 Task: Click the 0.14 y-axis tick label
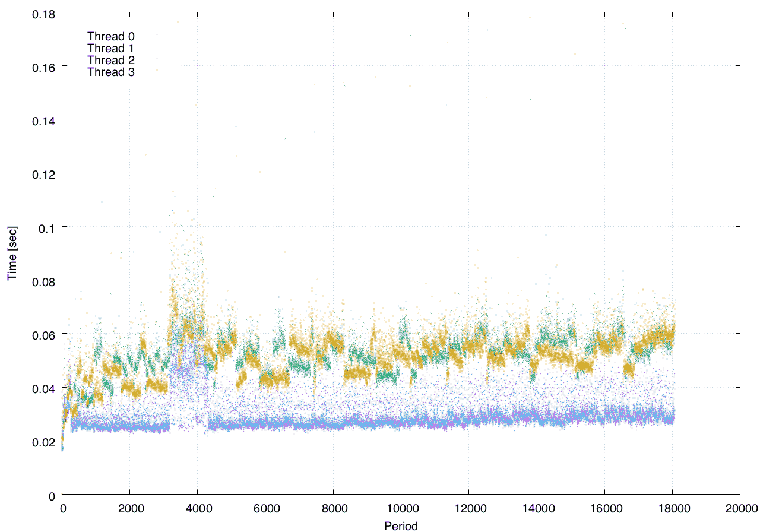coord(43,121)
